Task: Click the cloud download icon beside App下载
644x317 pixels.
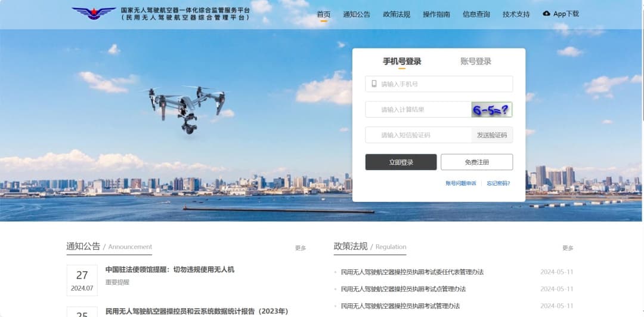Action: point(546,14)
